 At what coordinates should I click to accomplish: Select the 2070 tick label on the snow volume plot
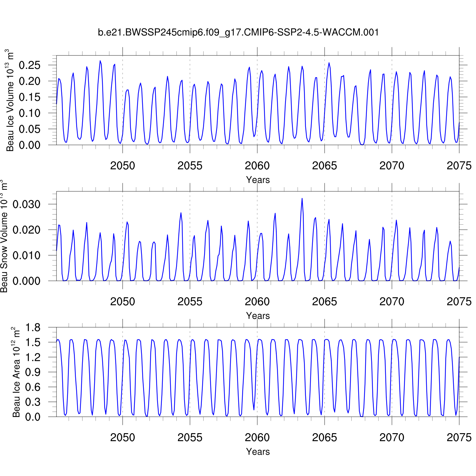[x=392, y=301]
